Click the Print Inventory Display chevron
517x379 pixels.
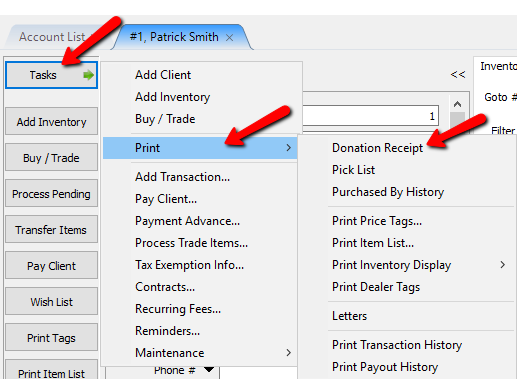click(x=503, y=265)
